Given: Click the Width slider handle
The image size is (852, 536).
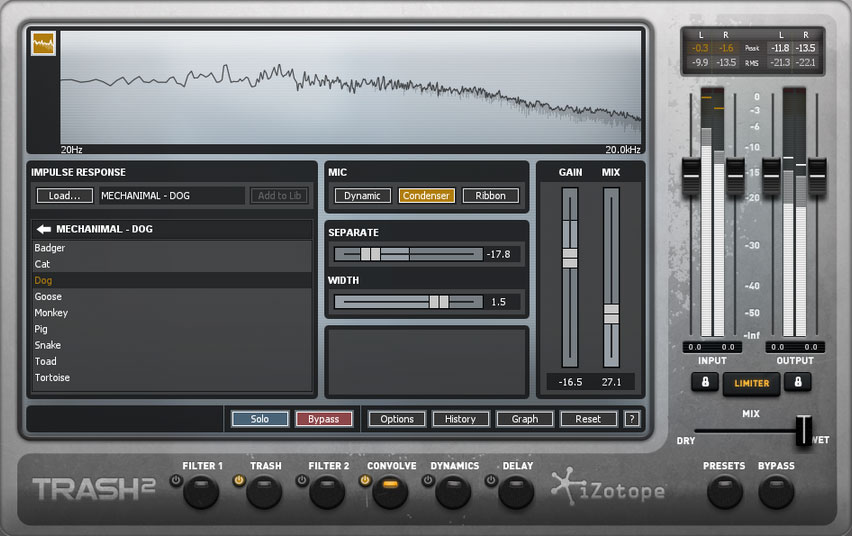Looking at the screenshot, I should pyautogui.click(x=438, y=301).
